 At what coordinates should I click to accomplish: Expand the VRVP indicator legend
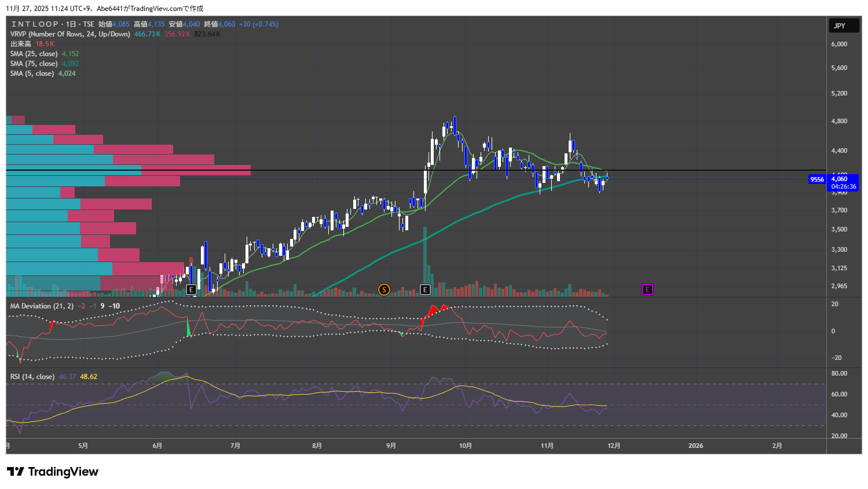70,34
